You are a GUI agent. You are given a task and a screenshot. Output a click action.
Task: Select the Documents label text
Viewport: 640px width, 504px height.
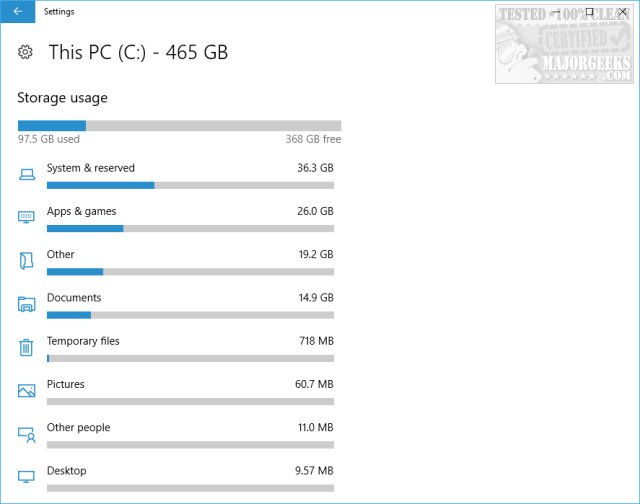click(x=74, y=297)
